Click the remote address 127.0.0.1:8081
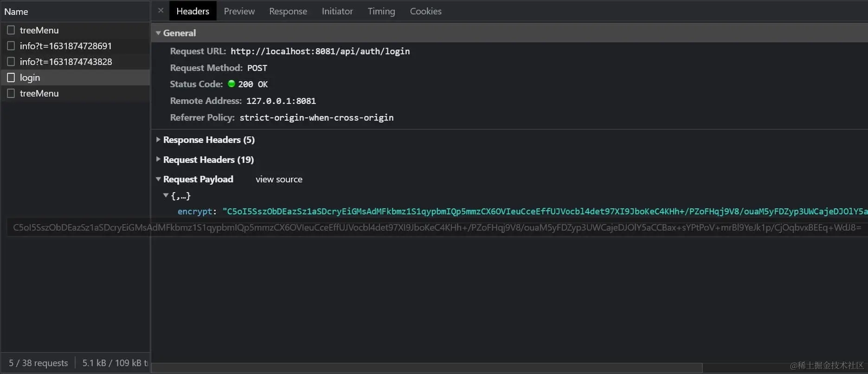 (281, 101)
